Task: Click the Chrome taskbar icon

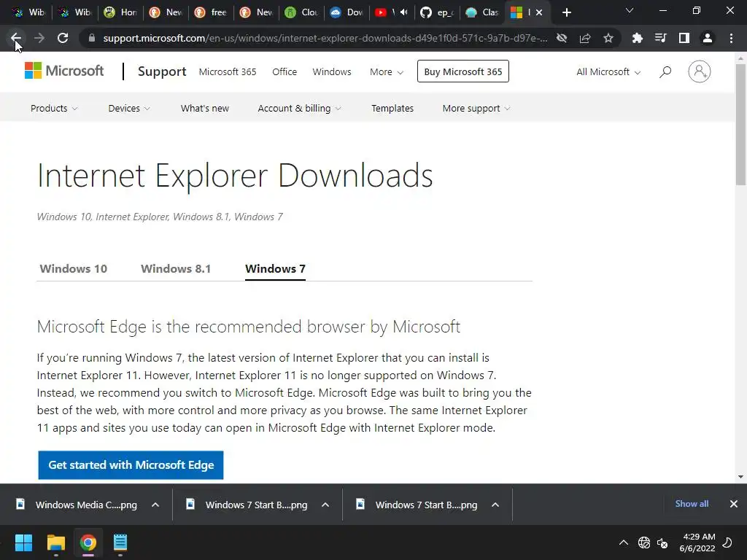Action: 88,542
